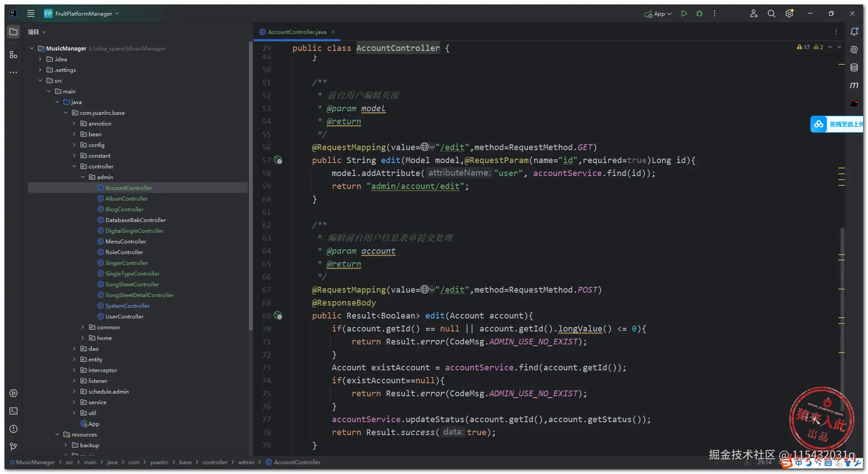Toggle the Project tool window
Image resolution: width=868 pixels, height=474 pixels.
pyautogui.click(x=13, y=32)
